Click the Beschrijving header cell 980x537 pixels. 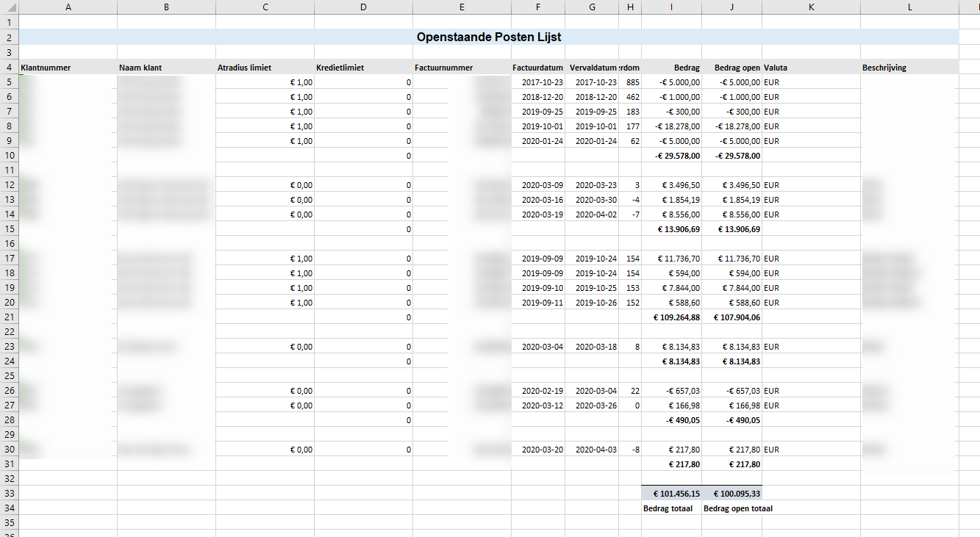click(910, 67)
